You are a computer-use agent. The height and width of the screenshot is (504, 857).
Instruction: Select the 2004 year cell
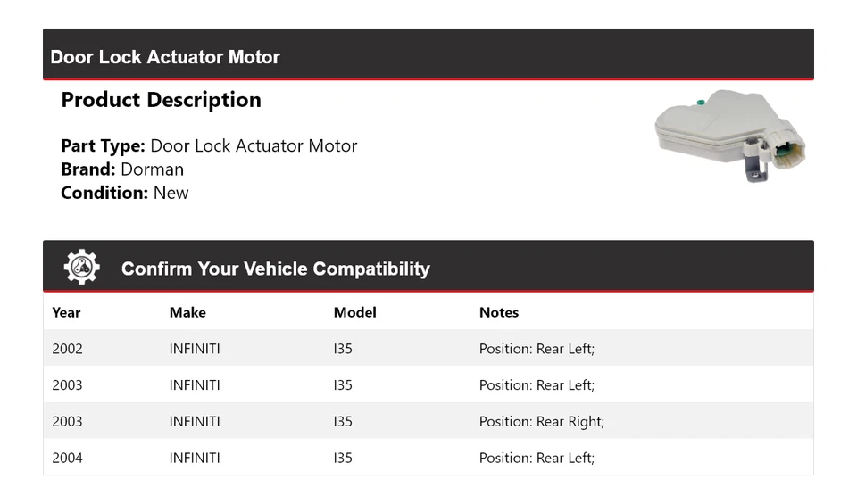[x=67, y=458]
